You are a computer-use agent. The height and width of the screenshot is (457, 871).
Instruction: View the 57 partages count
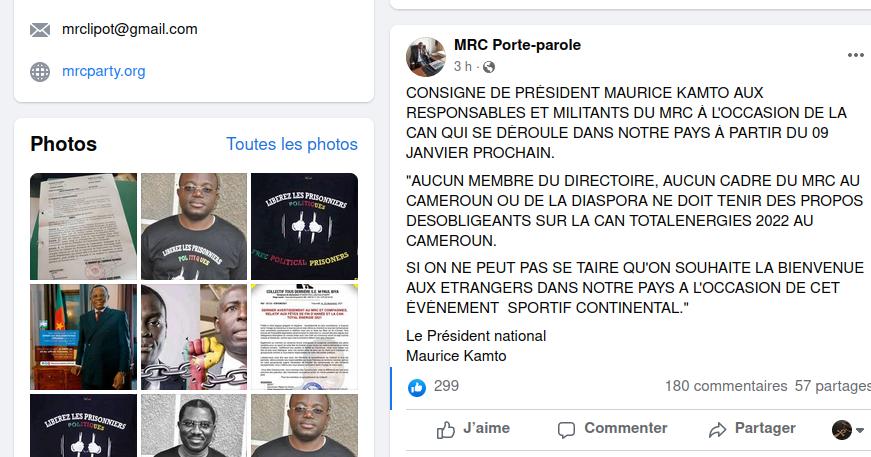[x=833, y=386]
